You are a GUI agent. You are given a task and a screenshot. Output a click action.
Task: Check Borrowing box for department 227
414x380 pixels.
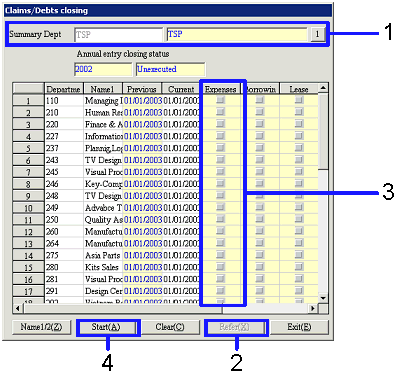point(260,136)
